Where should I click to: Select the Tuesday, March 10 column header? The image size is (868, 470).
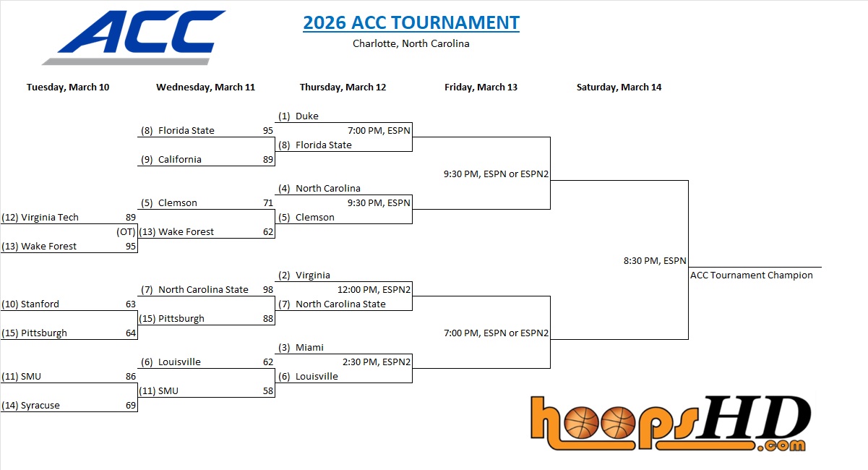click(68, 87)
